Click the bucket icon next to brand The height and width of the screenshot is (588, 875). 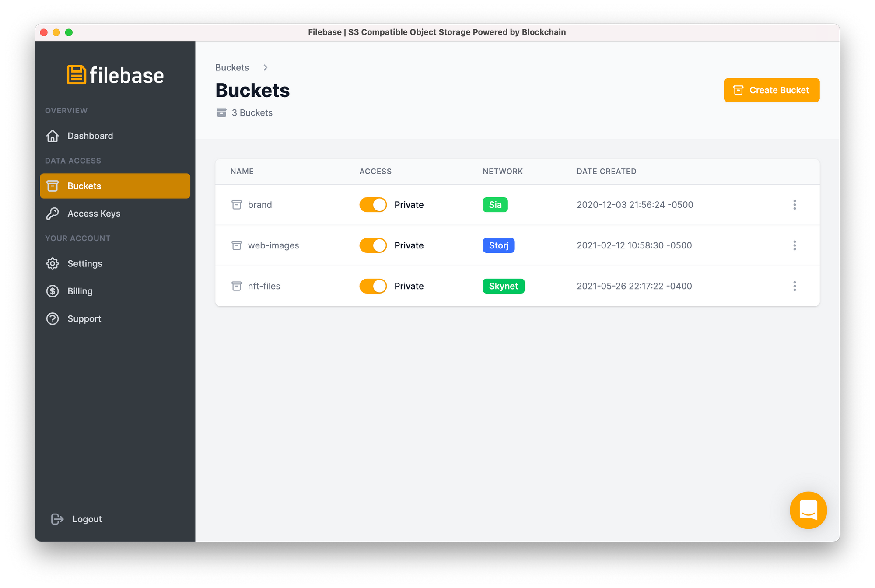coord(237,205)
